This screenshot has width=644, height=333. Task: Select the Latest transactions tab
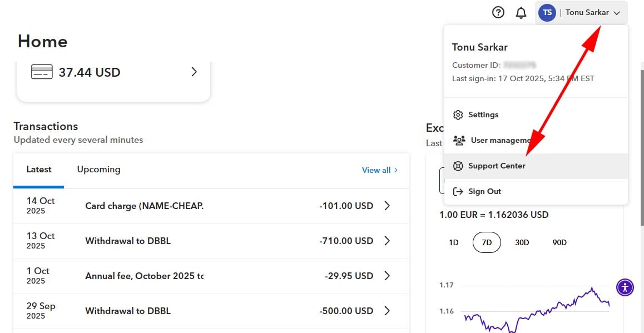[38, 169]
